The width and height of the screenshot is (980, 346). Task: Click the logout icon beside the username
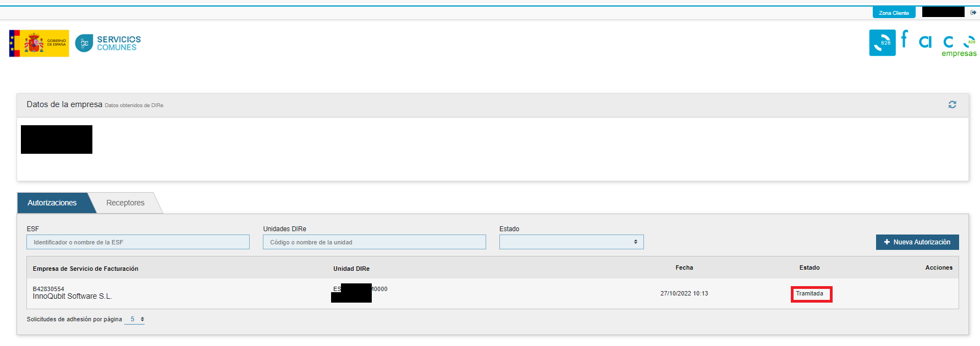973,13
